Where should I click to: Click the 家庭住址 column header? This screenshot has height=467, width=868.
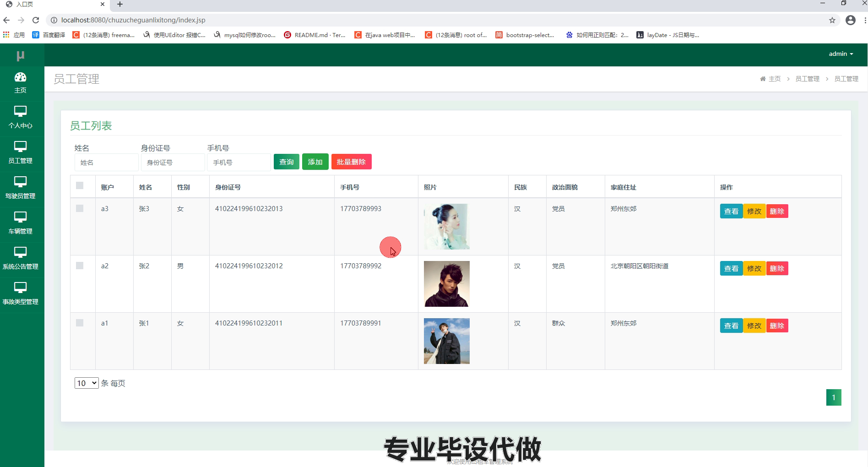[623, 187]
